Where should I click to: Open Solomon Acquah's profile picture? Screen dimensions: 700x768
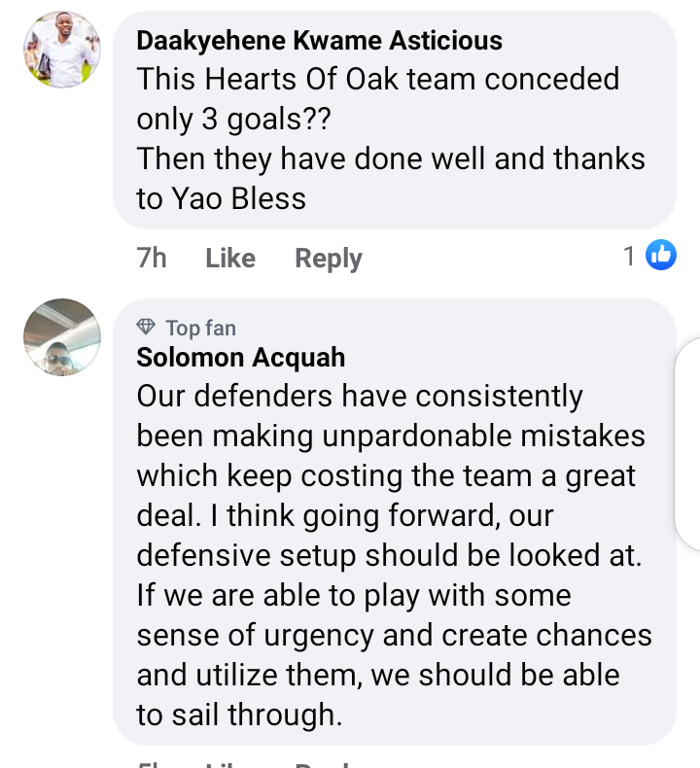tap(61, 337)
